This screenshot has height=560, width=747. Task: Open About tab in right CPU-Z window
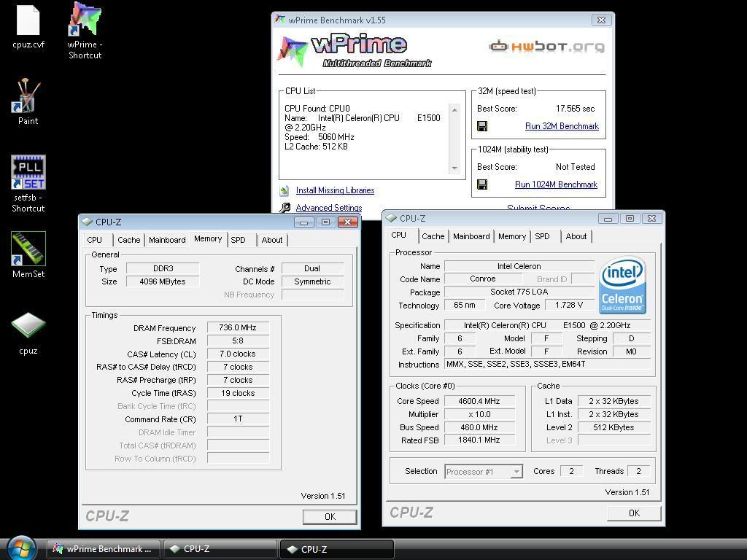click(x=576, y=236)
